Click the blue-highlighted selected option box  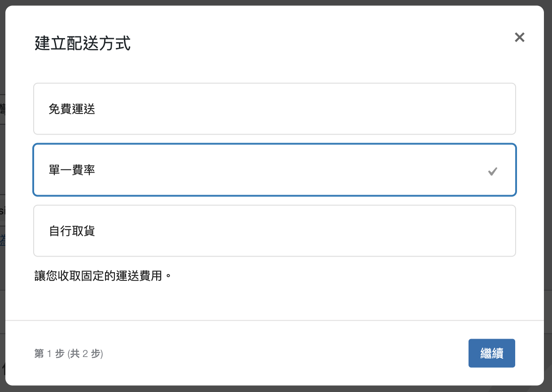tap(274, 170)
